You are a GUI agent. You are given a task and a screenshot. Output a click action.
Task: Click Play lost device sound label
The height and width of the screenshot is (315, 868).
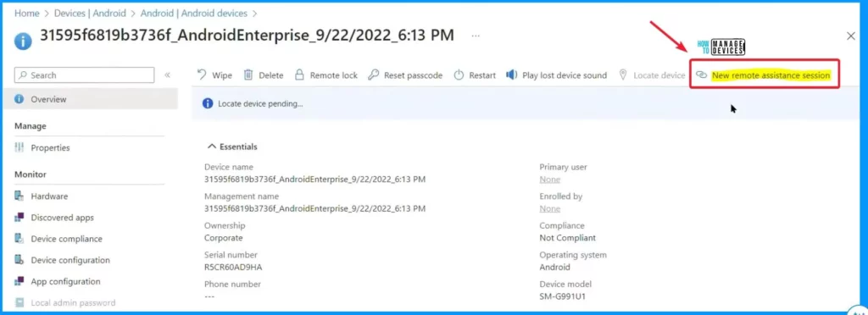564,75
